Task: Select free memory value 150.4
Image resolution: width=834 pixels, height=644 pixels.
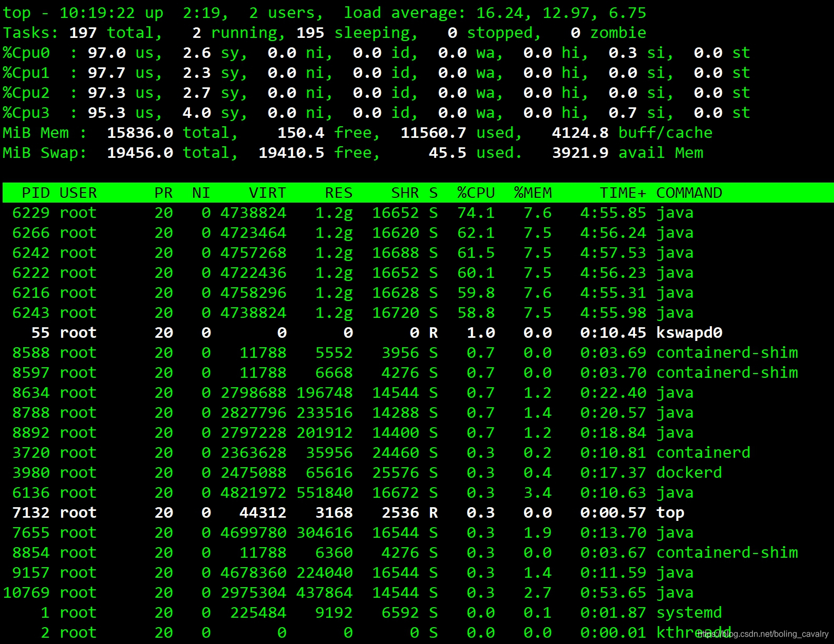Action: coord(301,133)
